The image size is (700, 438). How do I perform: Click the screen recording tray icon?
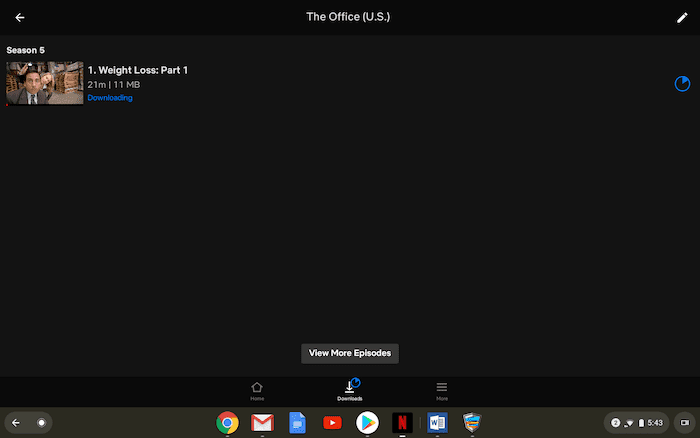[684, 422]
